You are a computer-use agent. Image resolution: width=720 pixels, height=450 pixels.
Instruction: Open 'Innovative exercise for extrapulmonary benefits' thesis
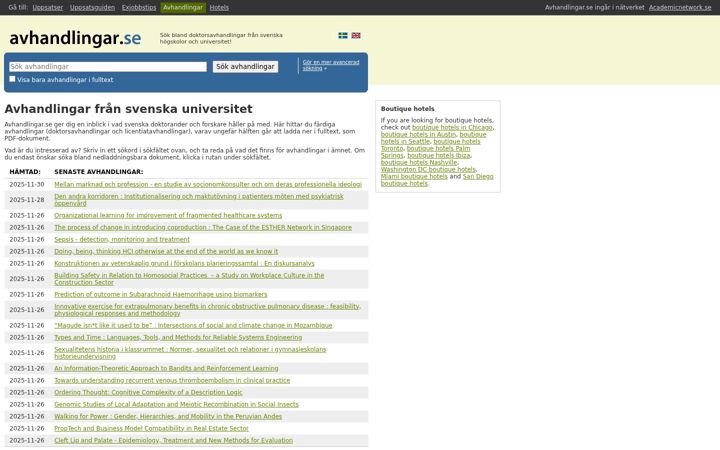click(x=208, y=309)
